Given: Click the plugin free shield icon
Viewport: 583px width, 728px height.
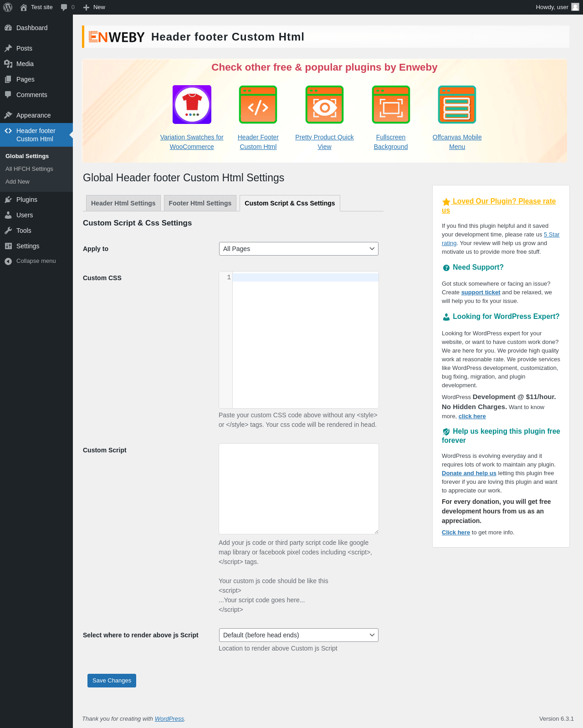Looking at the screenshot, I should point(446,432).
